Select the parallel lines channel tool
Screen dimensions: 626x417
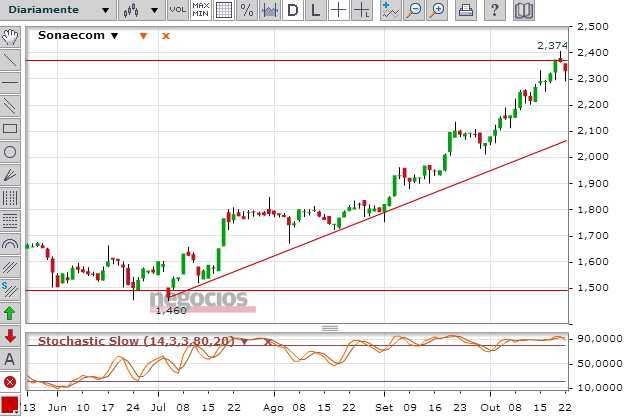[10, 106]
